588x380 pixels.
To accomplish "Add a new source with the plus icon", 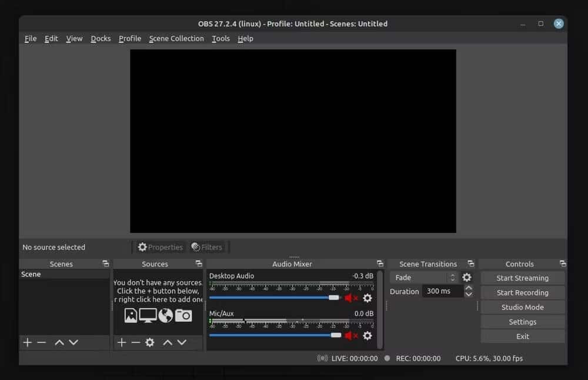I will [x=122, y=342].
